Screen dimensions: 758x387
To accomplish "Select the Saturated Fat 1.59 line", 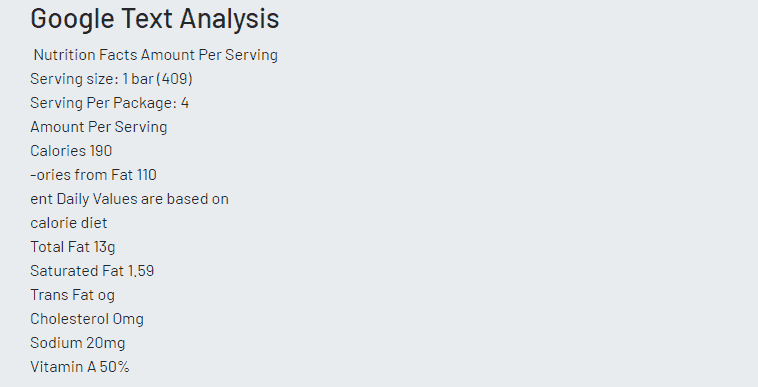I will (x=92, y=271).
